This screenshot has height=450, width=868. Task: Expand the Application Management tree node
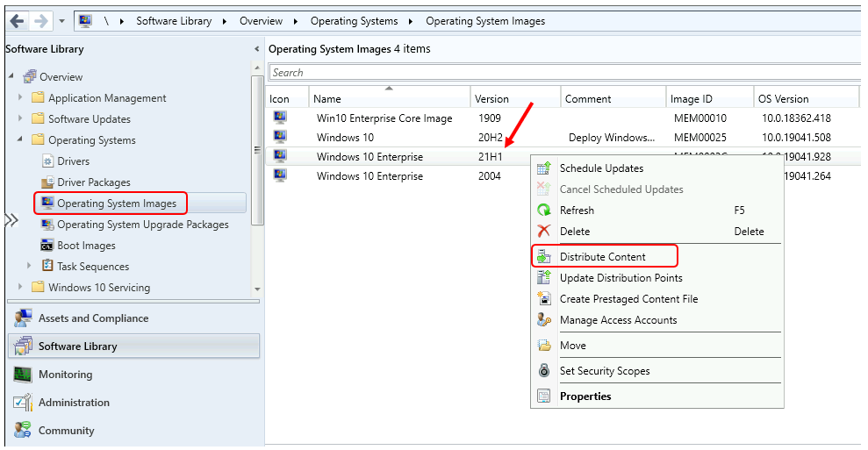point(20,96)
